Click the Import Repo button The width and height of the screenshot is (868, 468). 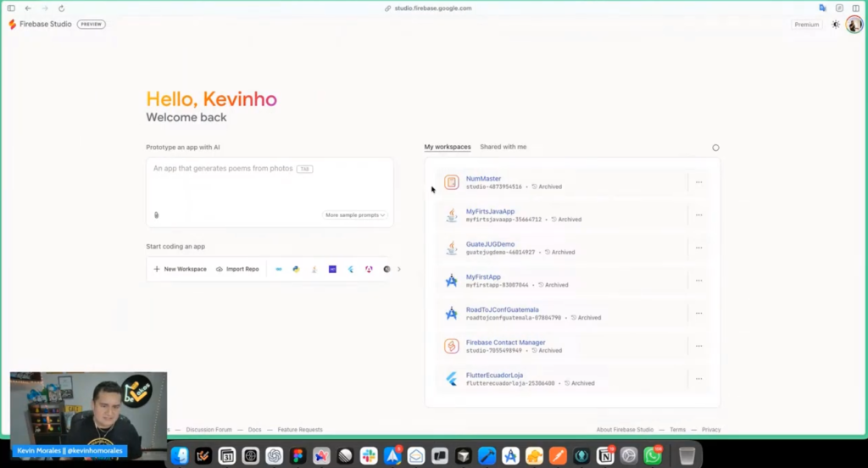(x=237, y=269)
